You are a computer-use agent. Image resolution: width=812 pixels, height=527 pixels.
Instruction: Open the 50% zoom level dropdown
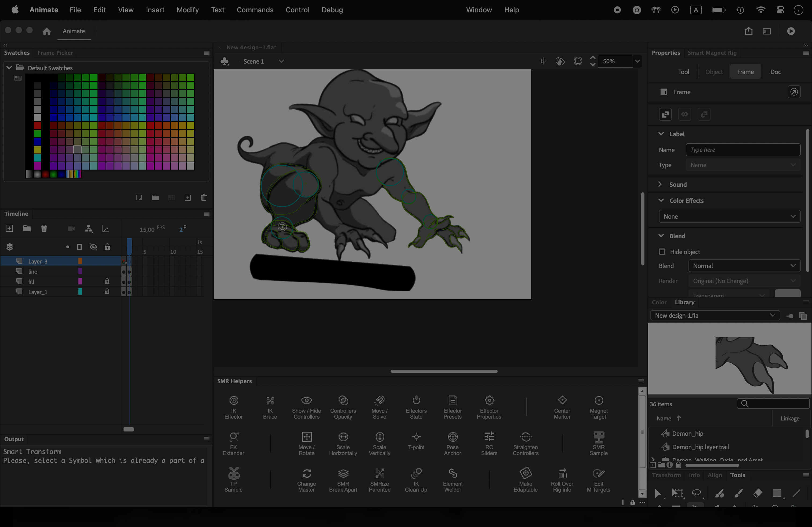637,61
